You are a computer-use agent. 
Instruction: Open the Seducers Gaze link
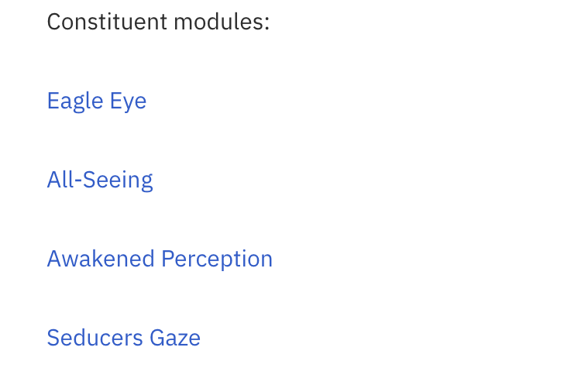point(124,338)
